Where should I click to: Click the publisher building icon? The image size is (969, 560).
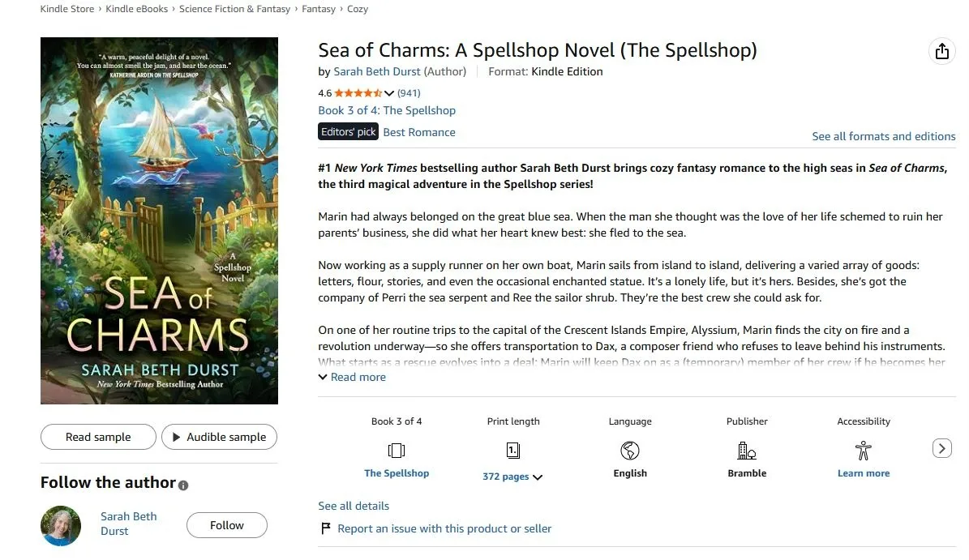(x=747, y=451)
